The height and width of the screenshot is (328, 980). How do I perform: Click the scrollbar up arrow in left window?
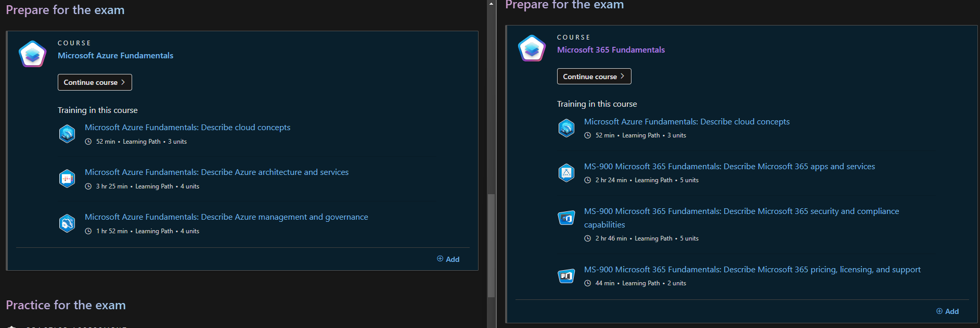[x=491, y=4]
